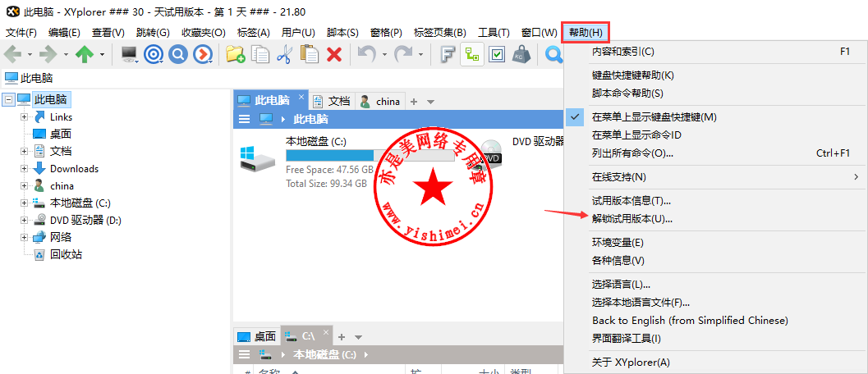
Task: Open Undo history dropdown arrow
Action: coord(385,54)
